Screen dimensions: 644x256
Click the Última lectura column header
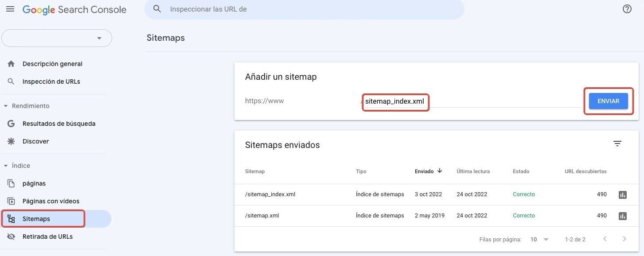(x=473, y=171)
